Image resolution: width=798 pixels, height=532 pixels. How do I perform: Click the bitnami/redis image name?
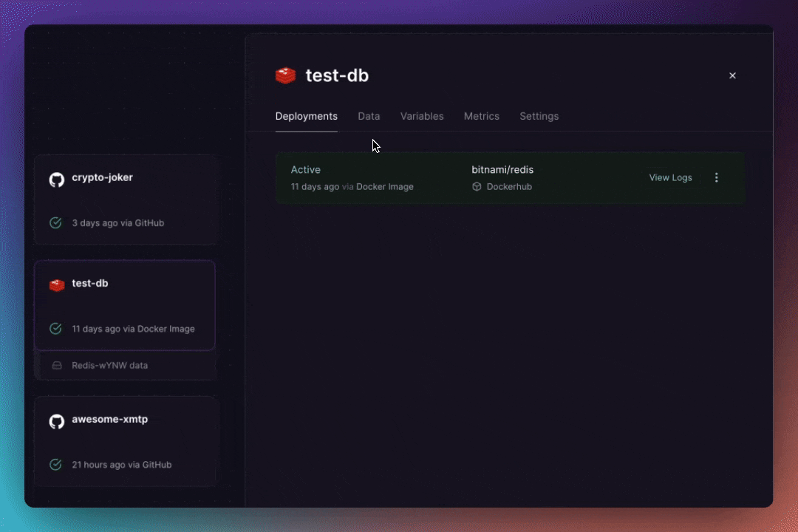(502, 170)
